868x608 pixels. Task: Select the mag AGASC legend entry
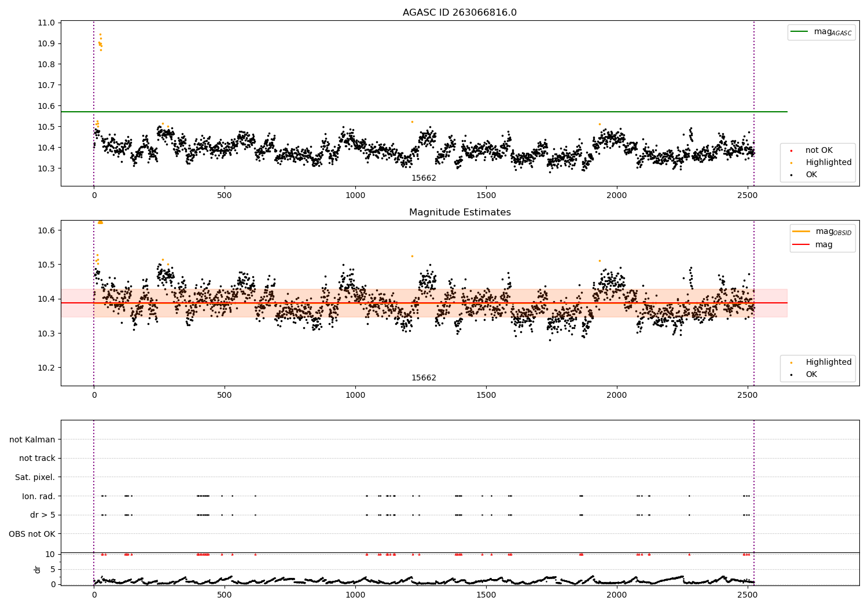(x=821, y=32)
